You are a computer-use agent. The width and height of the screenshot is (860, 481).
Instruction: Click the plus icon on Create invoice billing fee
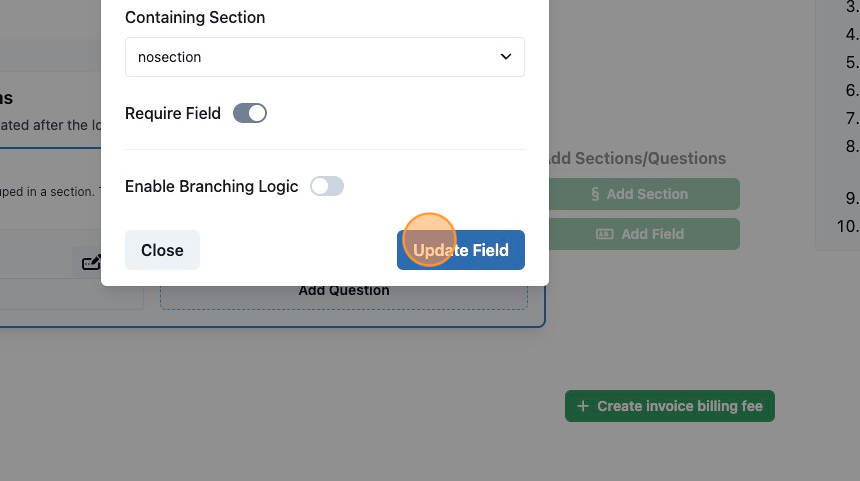pyautogui.click(x=582, y=406)
